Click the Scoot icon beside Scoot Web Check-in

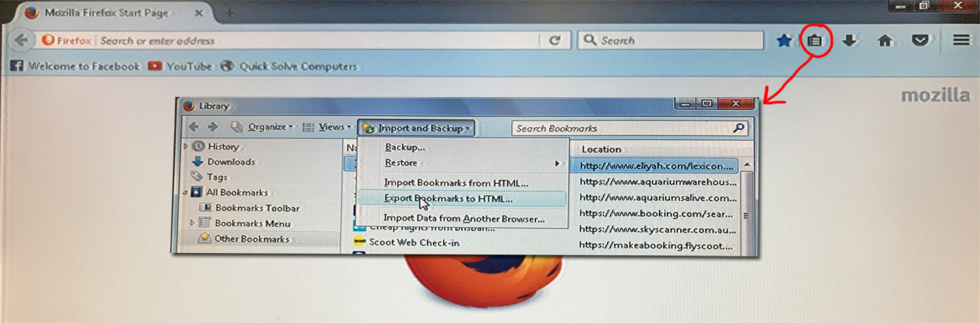pos(360,242)
